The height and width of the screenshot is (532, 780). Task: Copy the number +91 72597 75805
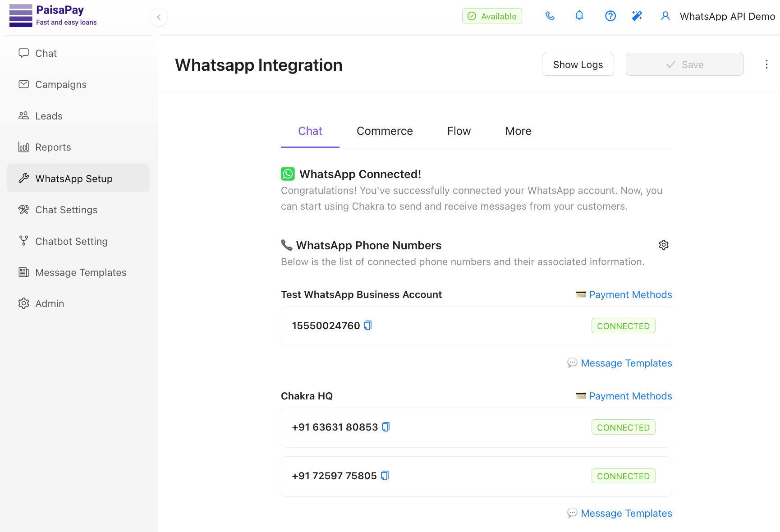click(385, 476)
